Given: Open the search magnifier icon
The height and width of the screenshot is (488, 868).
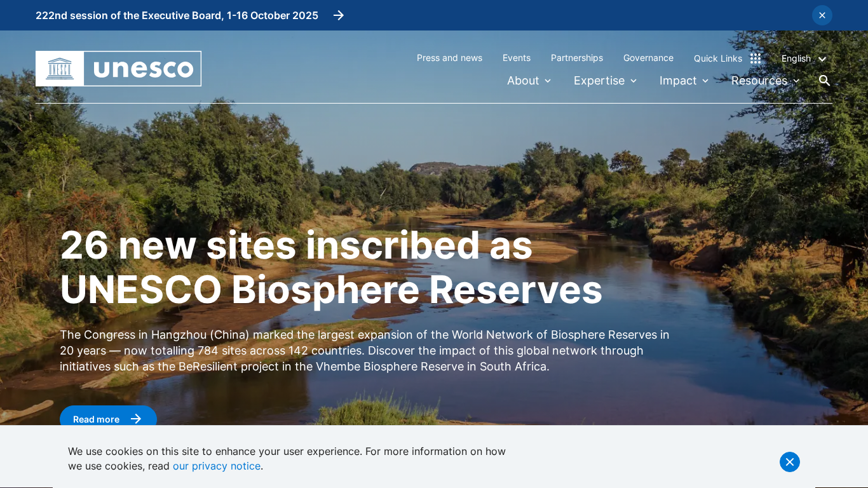Looking at the screenshot, I should click(824, 81).
